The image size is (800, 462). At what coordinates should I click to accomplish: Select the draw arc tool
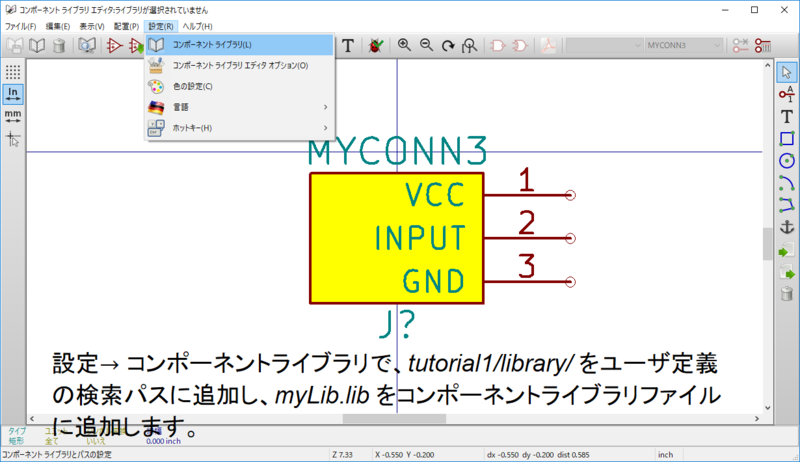787,183
